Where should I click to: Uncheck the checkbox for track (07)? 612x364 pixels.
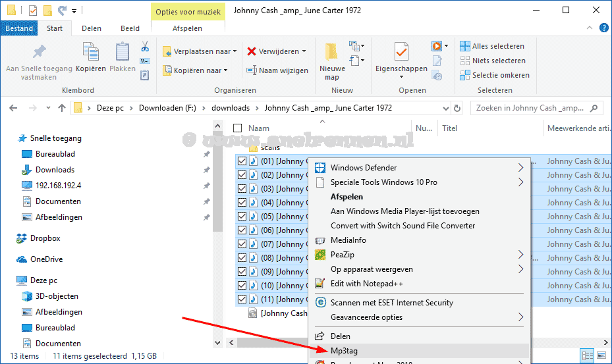(x=242, y=244)
